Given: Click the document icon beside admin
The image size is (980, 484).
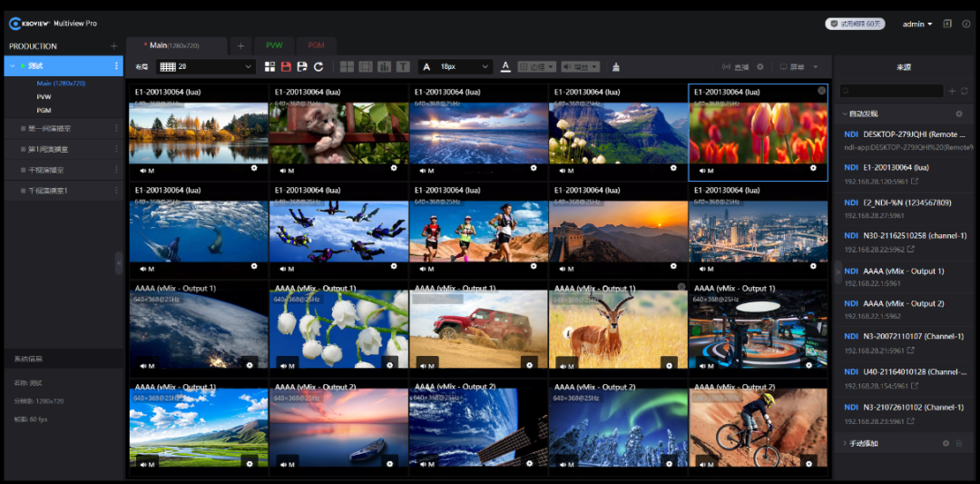Looking at the screenshot, I should click(x=947, y=24).
